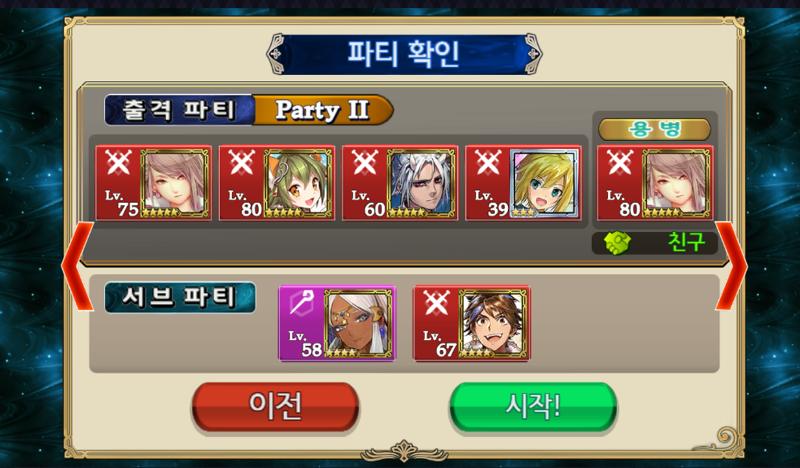Screen dimensions: 800x468
Task: Click crossed swords icon on Lv. 39 card
Action: pos(488,163)
